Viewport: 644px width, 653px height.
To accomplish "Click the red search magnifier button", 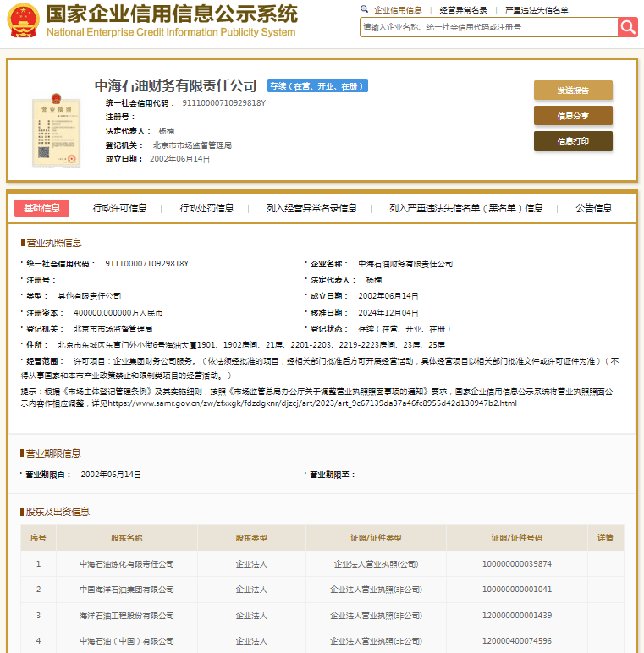I will (627, 27).
